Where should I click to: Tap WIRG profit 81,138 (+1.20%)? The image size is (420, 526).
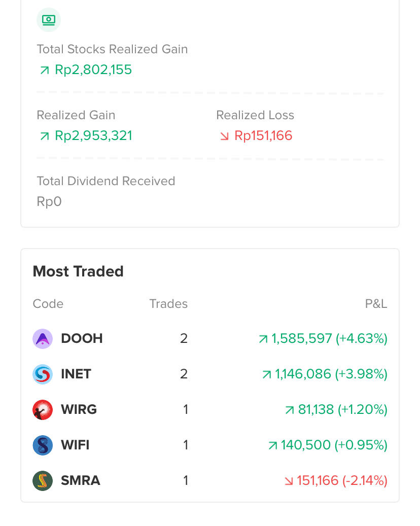tap(336, 410)
